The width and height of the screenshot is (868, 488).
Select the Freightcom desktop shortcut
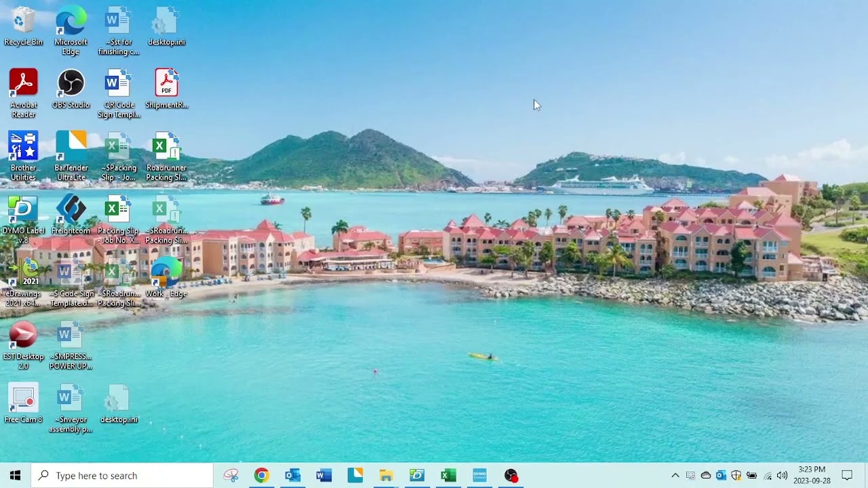point(71,216)
